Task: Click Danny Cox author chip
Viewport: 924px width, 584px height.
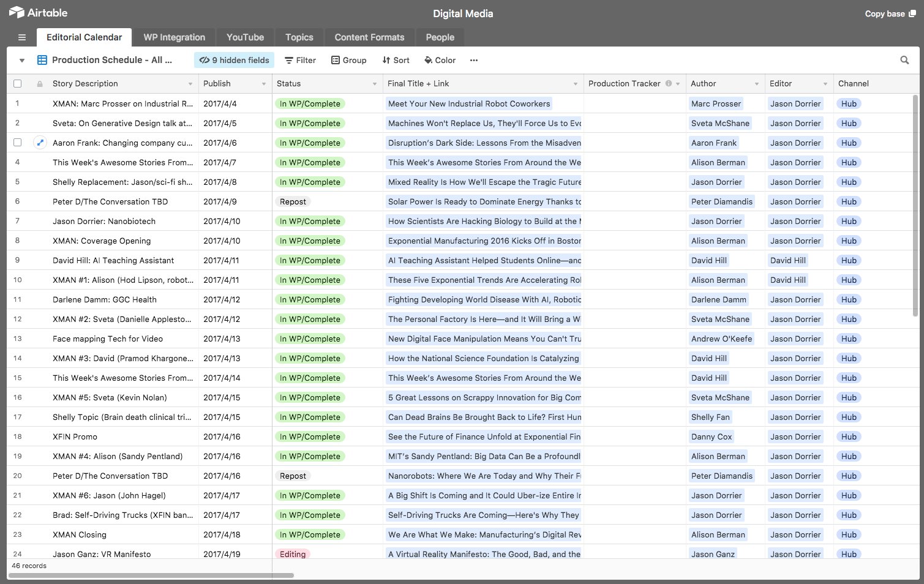Action: (x=712, y=436)
